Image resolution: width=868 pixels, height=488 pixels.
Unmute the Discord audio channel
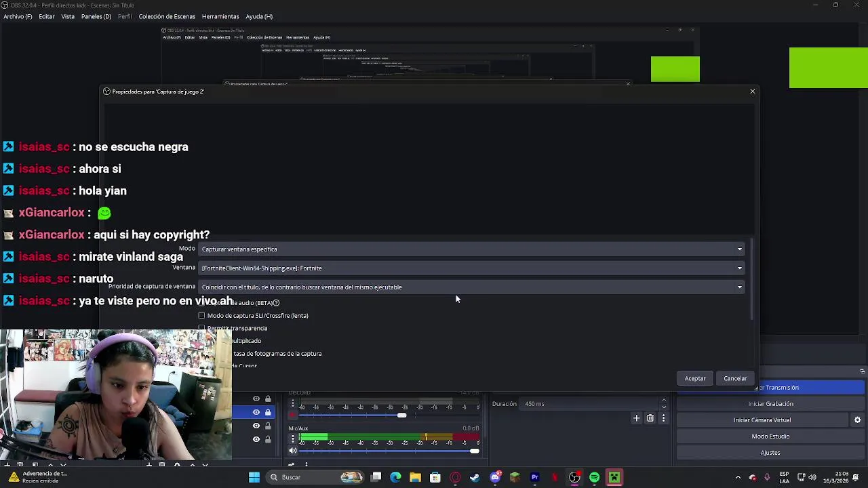click(x=293, y=415)
